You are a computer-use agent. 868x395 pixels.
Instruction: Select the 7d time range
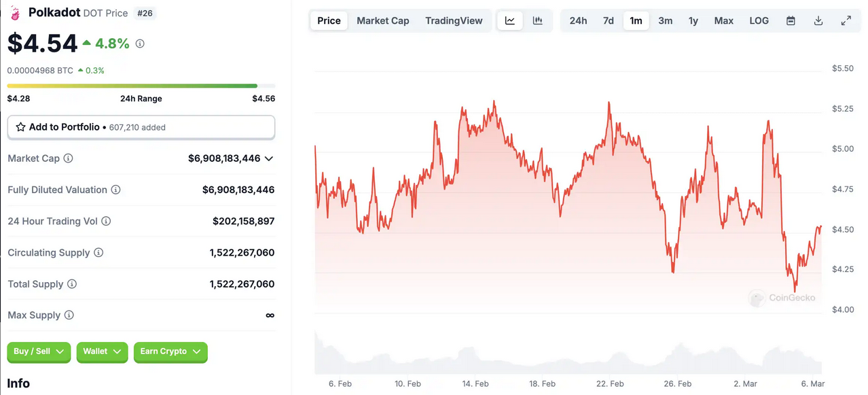point(609,21)
